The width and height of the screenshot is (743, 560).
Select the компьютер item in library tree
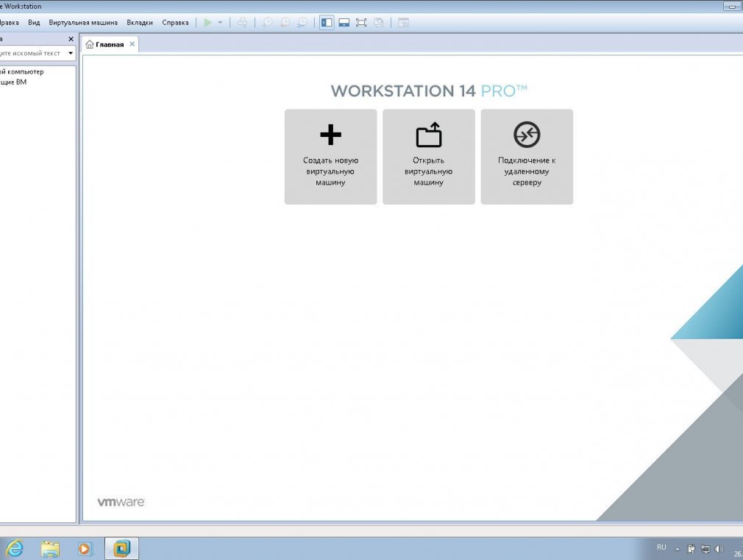coord(22,71)
